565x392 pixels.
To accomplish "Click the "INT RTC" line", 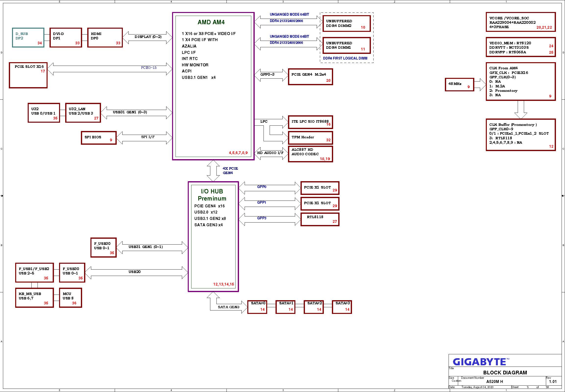I will (x=189, y=59).
